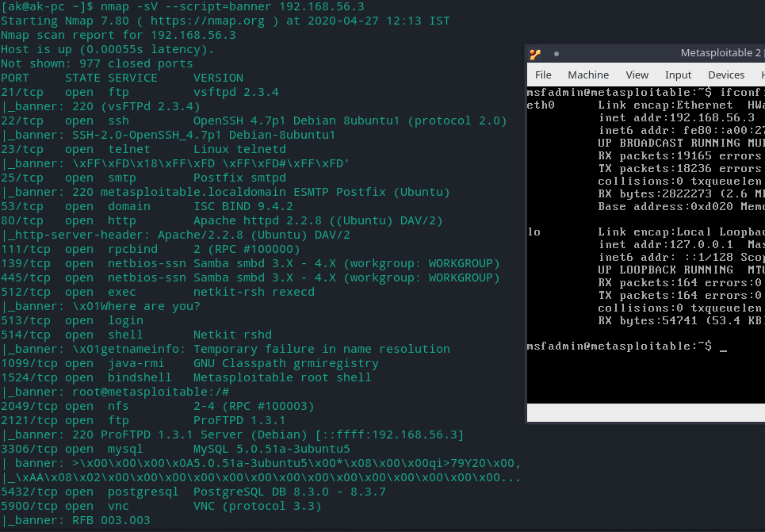Click "inet addr:127.0.0.1" in the VM console
The image size is (765, 532).
(x=666, y=244)
